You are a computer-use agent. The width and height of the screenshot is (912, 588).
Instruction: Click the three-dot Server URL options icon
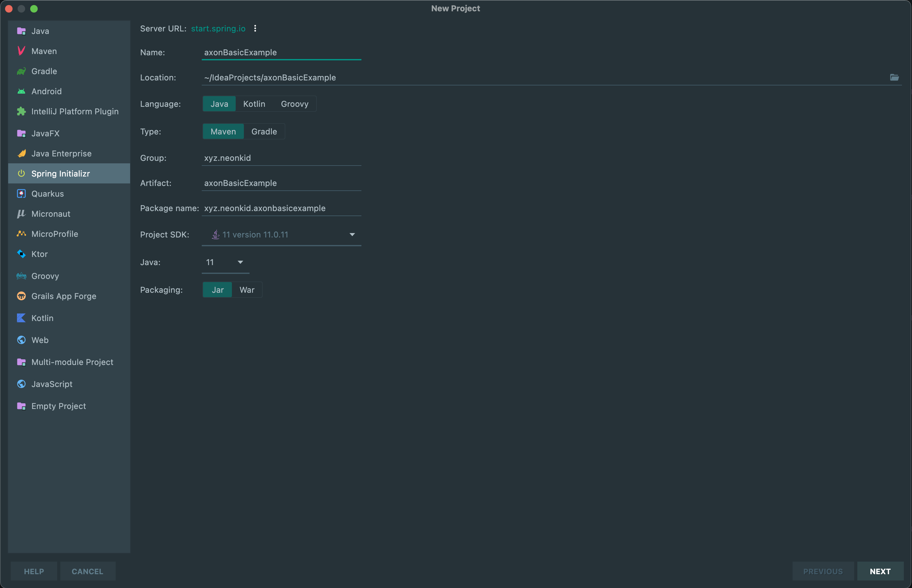coord(255,29)
